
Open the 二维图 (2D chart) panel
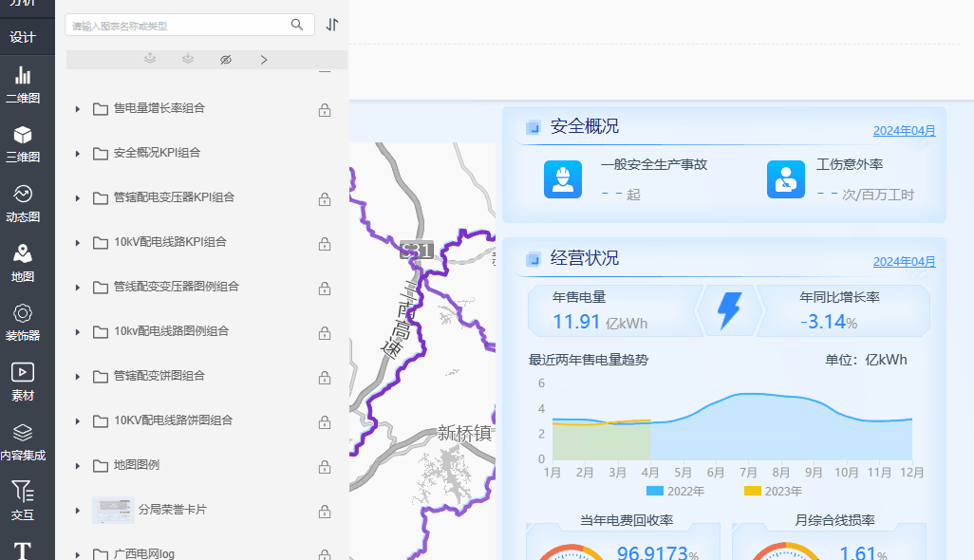point(23,84)
